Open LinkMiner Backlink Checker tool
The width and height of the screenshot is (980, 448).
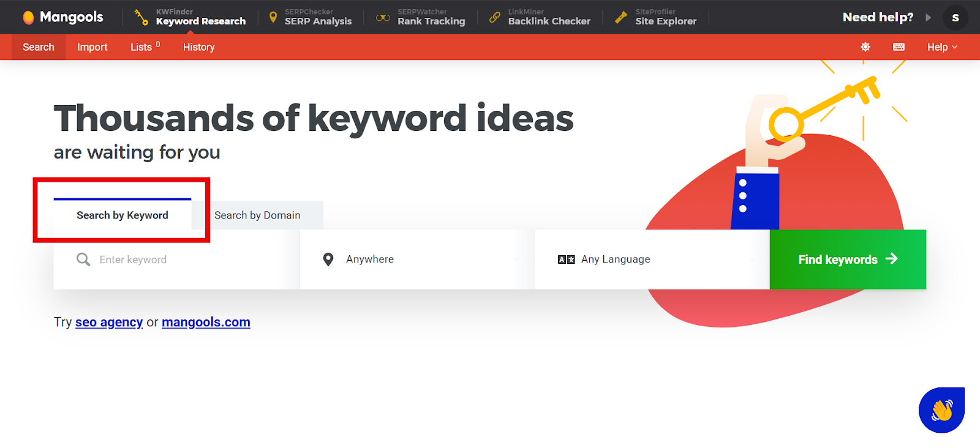click(540, 17)
